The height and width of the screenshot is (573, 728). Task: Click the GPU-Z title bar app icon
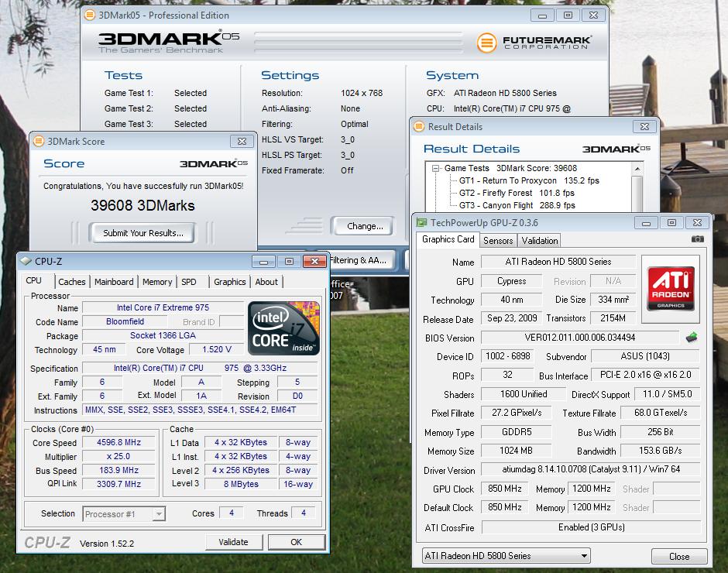point(421,222)
